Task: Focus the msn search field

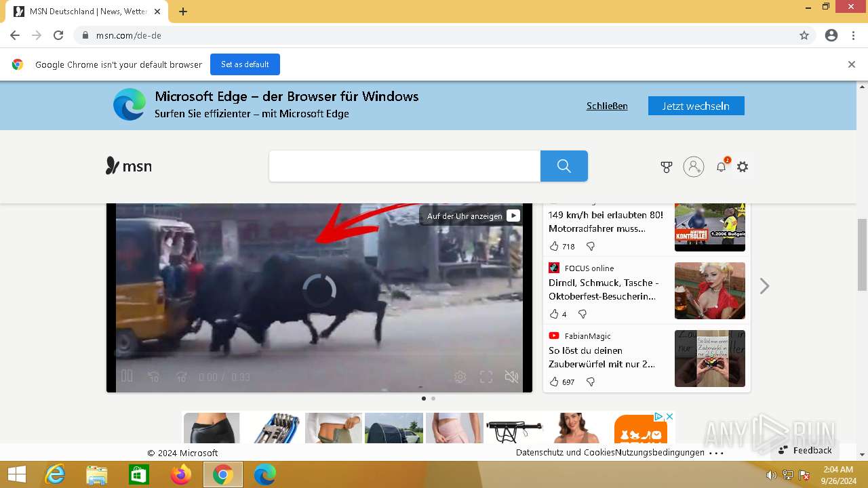Action: point(405,166)
